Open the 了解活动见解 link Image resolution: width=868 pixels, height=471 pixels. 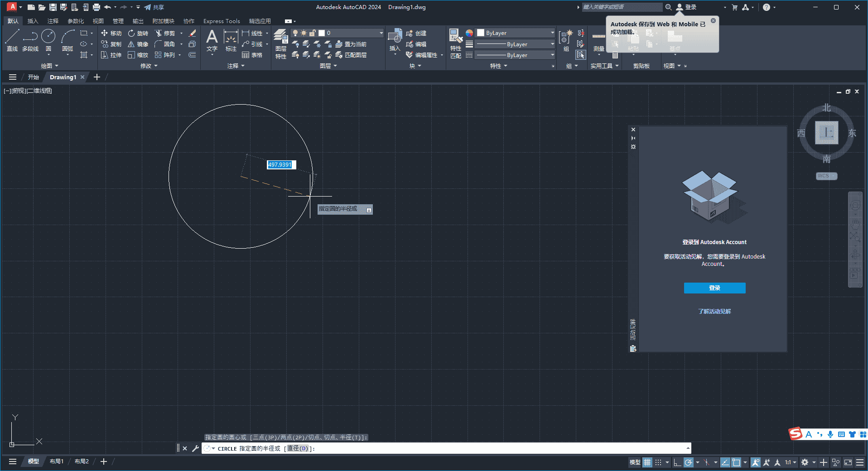[x=714, y=311]
